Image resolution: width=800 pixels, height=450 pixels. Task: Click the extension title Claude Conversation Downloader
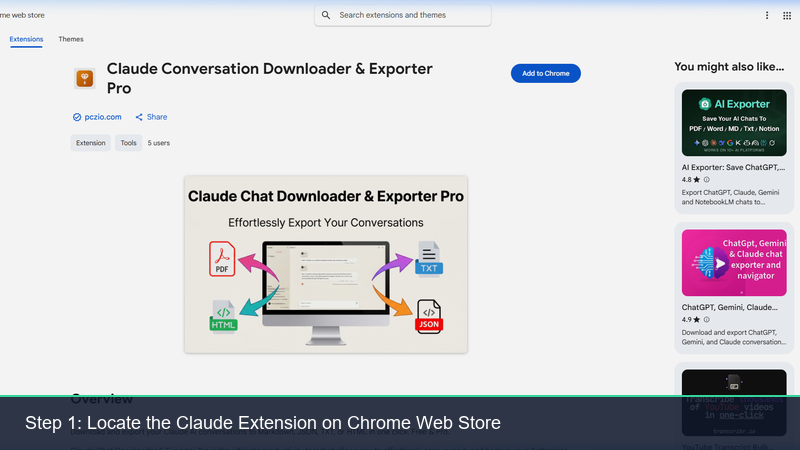click(x=269, y=79)
